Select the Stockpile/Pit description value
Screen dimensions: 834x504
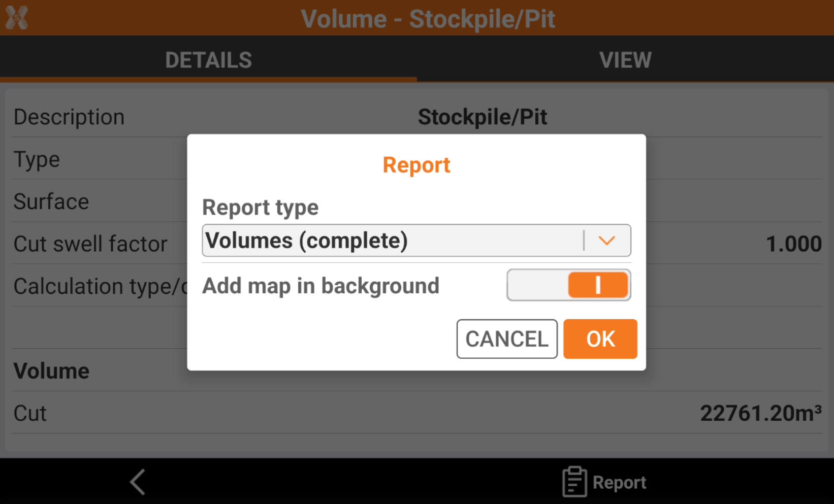(482, 117)
